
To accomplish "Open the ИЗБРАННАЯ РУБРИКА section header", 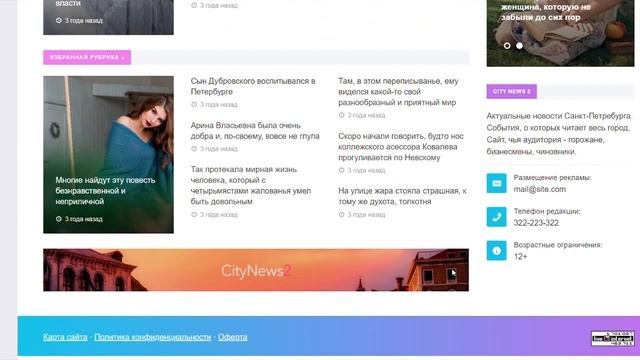I will (x=87, y=58).
